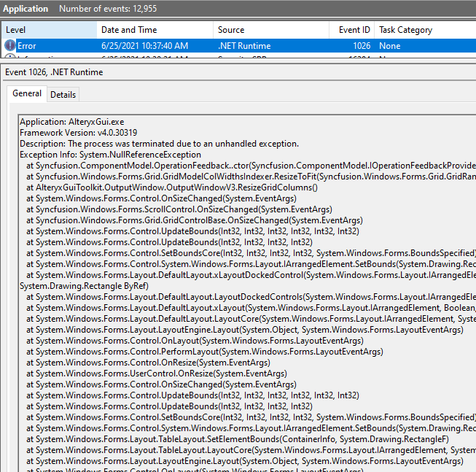Click the 6/25/2021 10:37:40 AM cell
This screenshot has height=472, width=476.
coord(145,46)
